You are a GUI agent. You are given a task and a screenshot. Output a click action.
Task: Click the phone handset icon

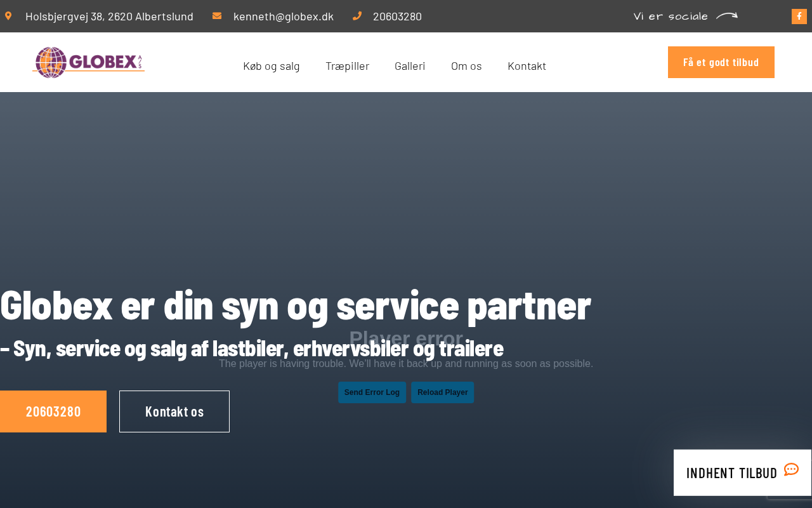tap(357, 16)
